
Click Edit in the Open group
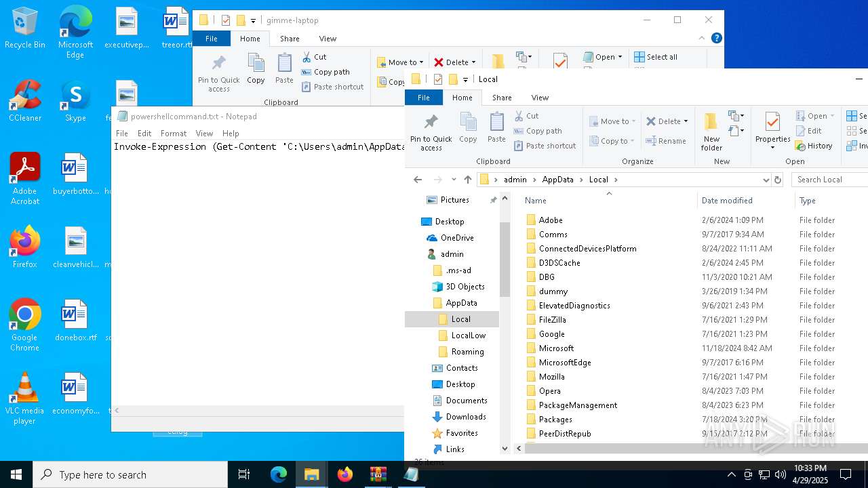coord(808,131)
